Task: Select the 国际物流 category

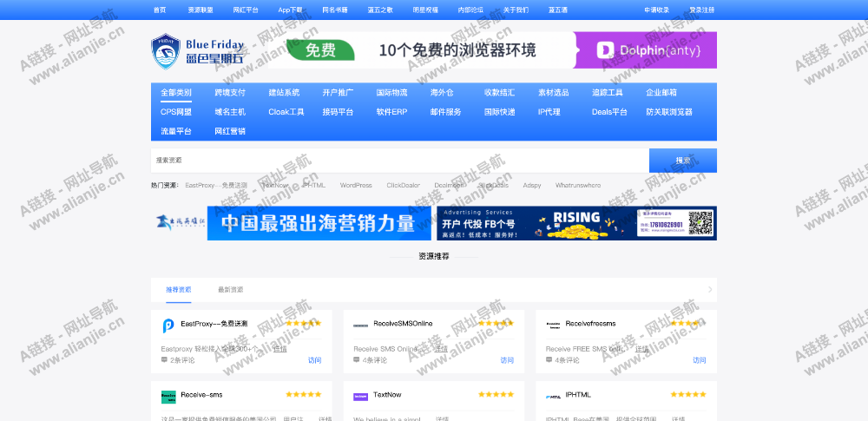Action: 392,93
